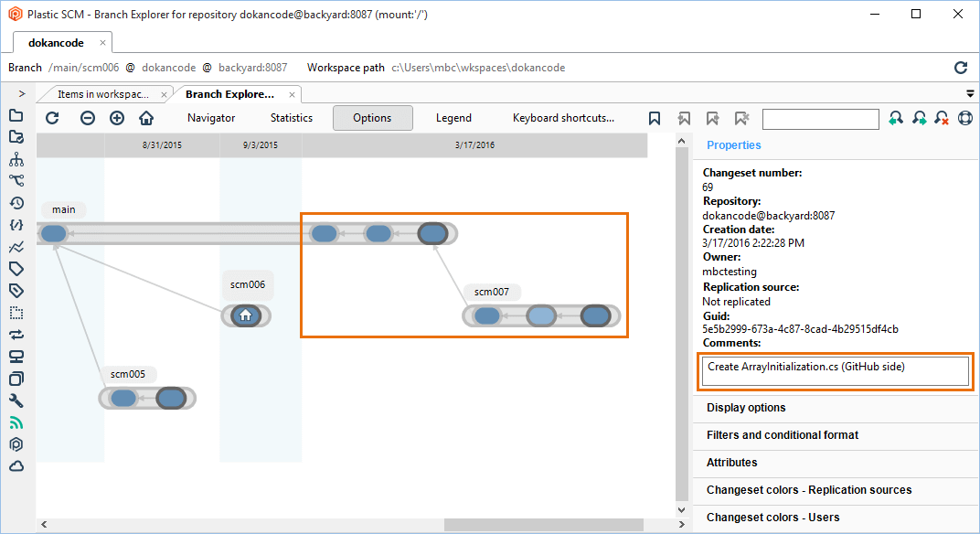Select the dokancode repository tab
Screen dimensions: 980x534
tap(56, 43)
